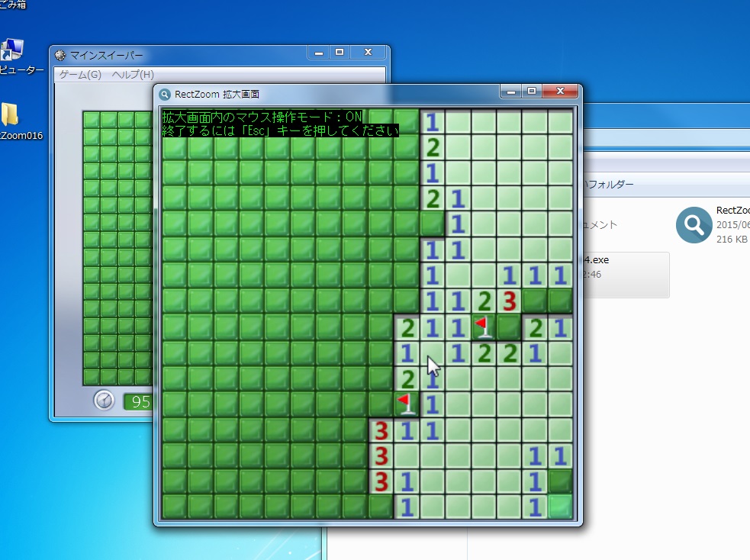
Task: Uncover the dark tile directly above the highlighted tile
Action: (560, 481)
